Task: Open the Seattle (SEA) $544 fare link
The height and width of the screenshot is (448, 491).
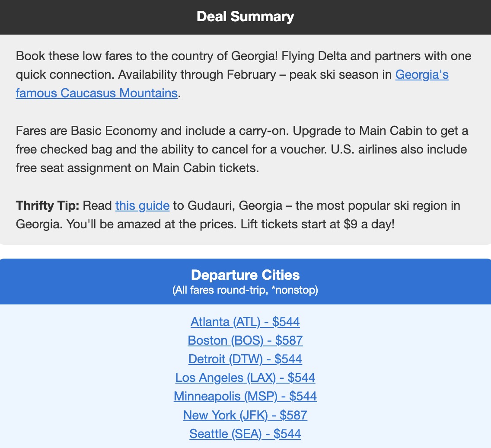Action: (x=245, y=434)
